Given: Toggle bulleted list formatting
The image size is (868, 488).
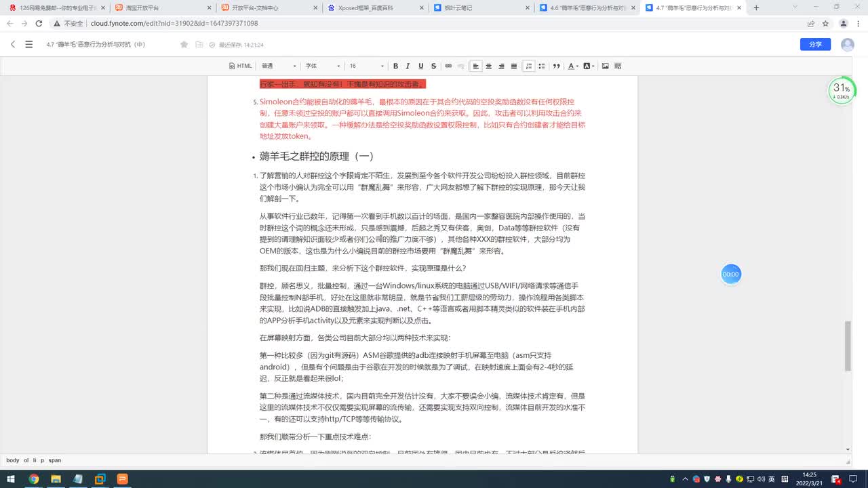Looking at the screenshot, I should (x=541, y=66).
